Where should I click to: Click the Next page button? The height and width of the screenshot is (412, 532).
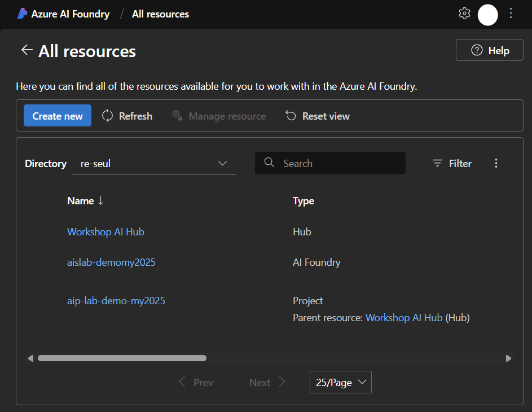click(x=267, y=382)
